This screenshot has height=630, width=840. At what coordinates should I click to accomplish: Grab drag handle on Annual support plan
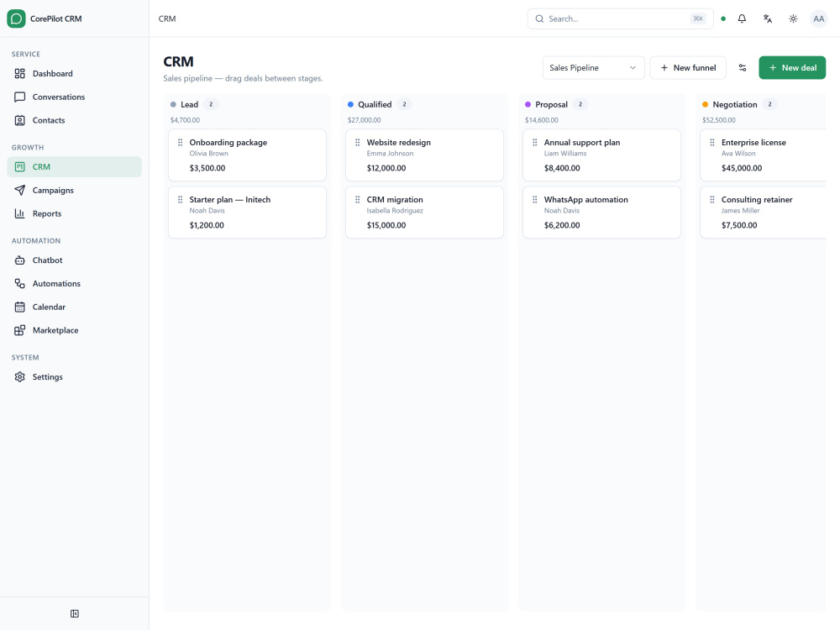pos(534,143)
